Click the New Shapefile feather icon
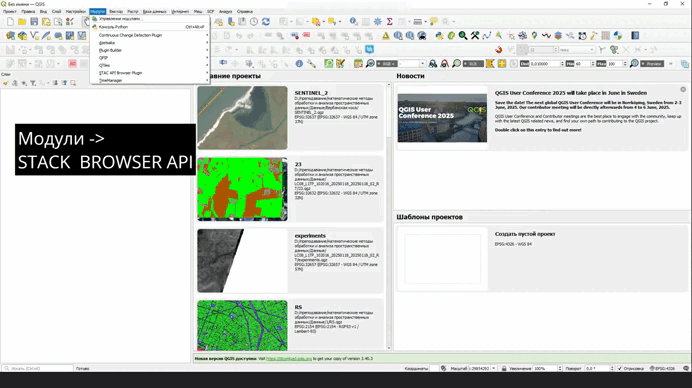This screenshot has width=692, height=388. pyautogui.click(x=46, y=36)
